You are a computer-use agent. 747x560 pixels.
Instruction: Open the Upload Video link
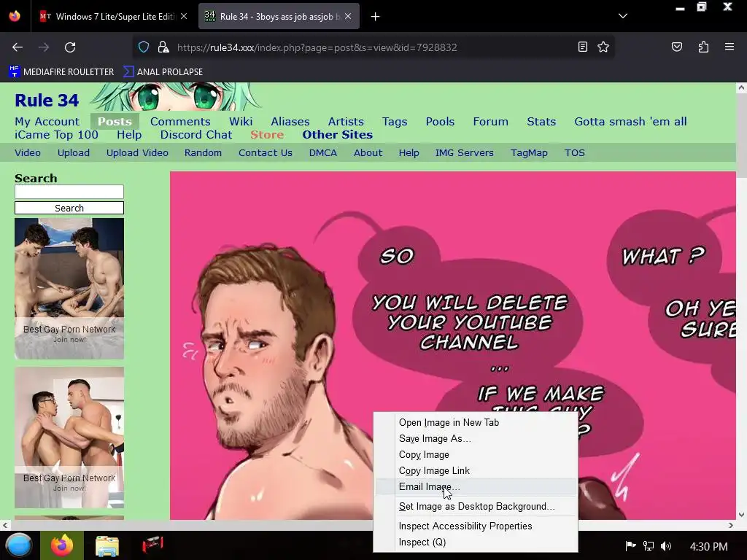pyautogui.click(x=137, y=153)
